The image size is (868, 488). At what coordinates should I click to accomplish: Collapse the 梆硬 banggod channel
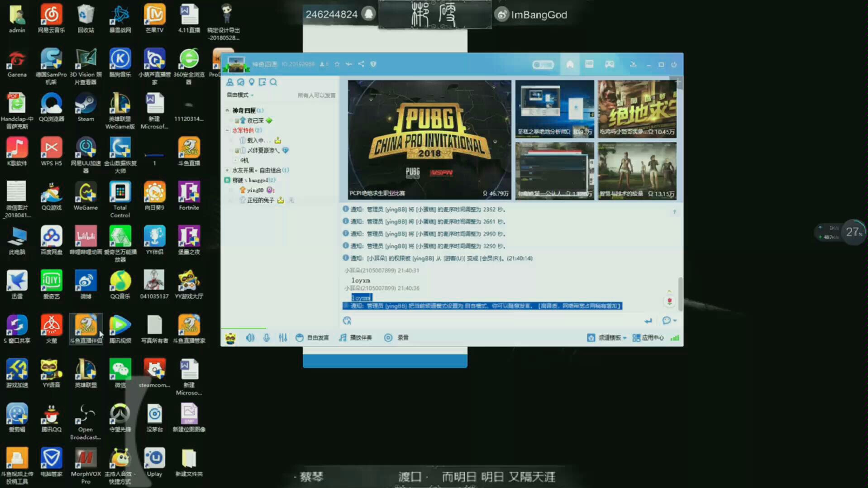228,180
